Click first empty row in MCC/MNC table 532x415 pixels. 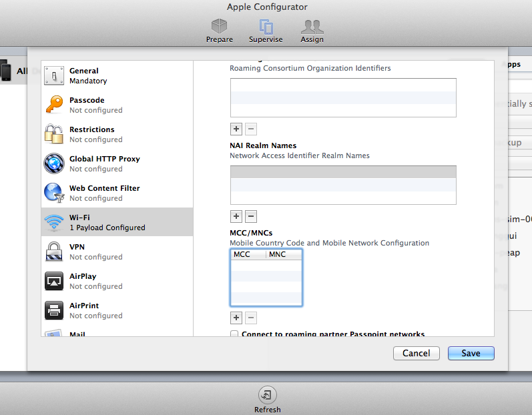coord(266,265)
